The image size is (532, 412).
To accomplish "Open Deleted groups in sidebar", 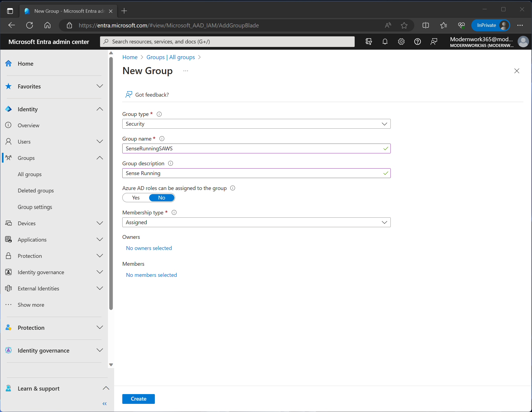I will 36,191.
